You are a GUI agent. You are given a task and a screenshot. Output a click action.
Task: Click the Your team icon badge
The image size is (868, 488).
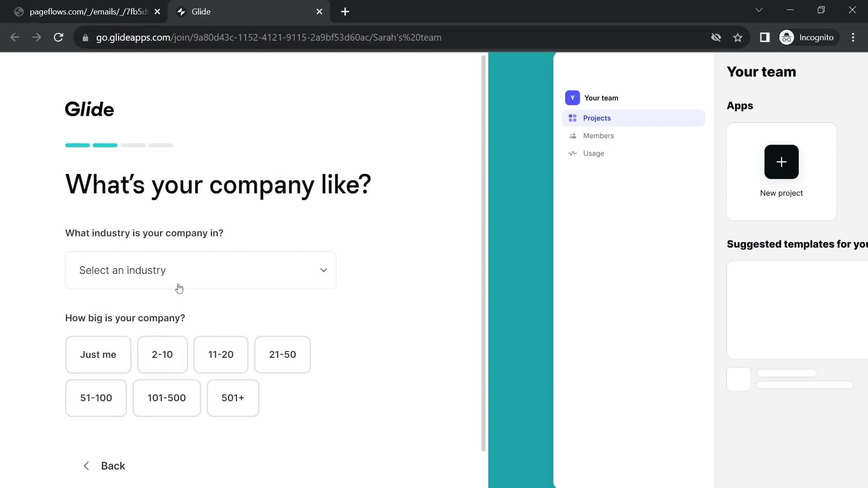click(x=572, y=97)
